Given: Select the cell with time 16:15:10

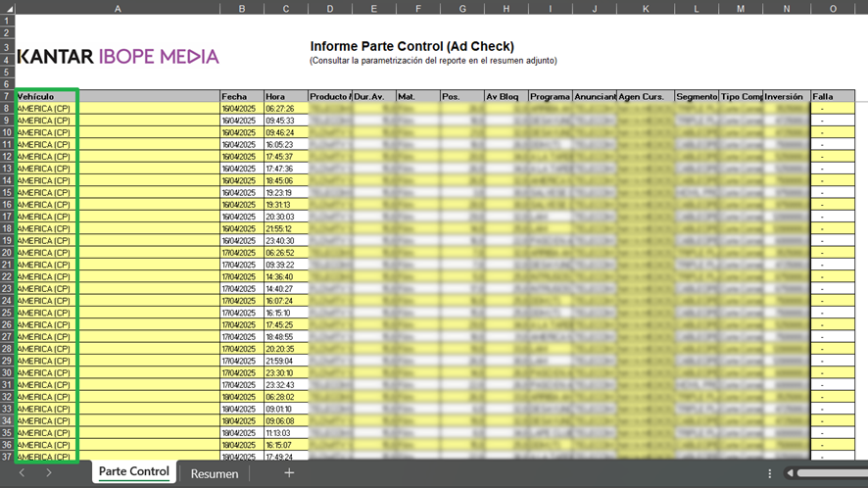Looking at the screenshot, I should [x=286, y=313].
